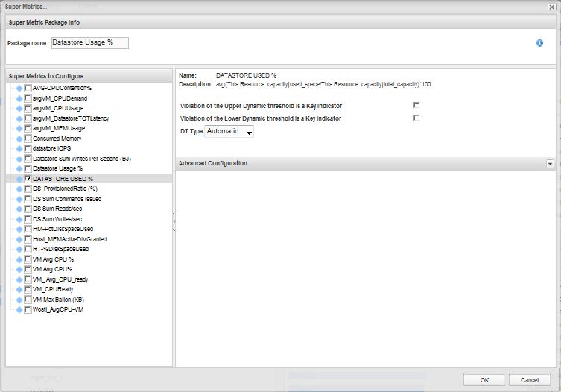The height and width of the screenshot is (392, 561).
Task: Click diamond icon beside Consumed Memory
Action: click(19, 139)
